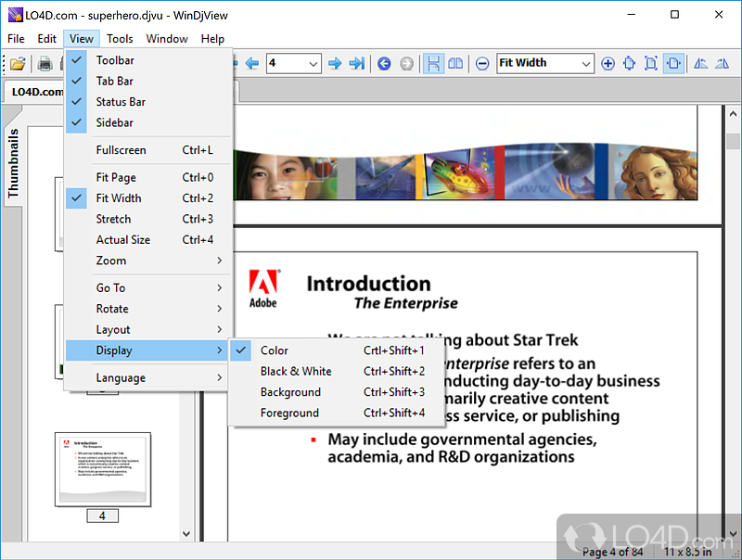
Task: Expand the Layout submenu
Action: click(x=148, y=330)
